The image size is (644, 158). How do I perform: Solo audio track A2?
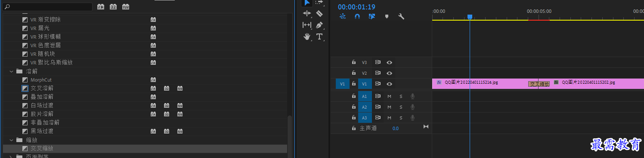pos(401,107)
